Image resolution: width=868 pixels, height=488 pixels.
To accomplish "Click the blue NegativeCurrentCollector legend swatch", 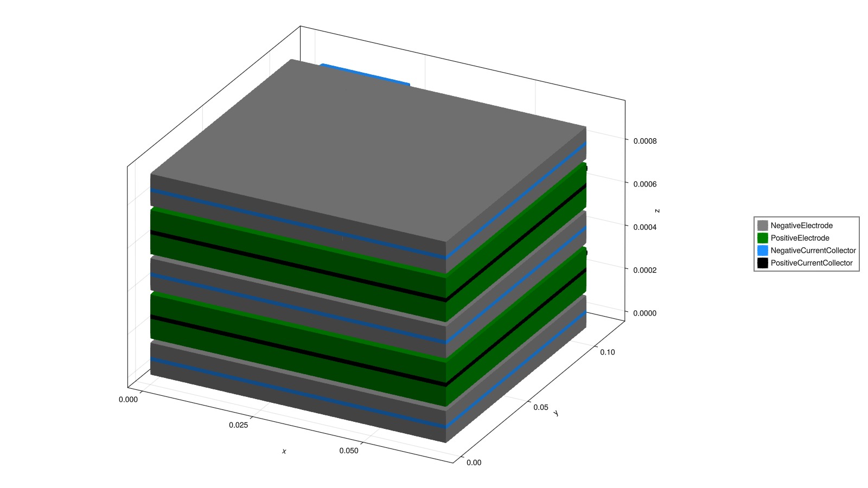I will pos(762,251).
